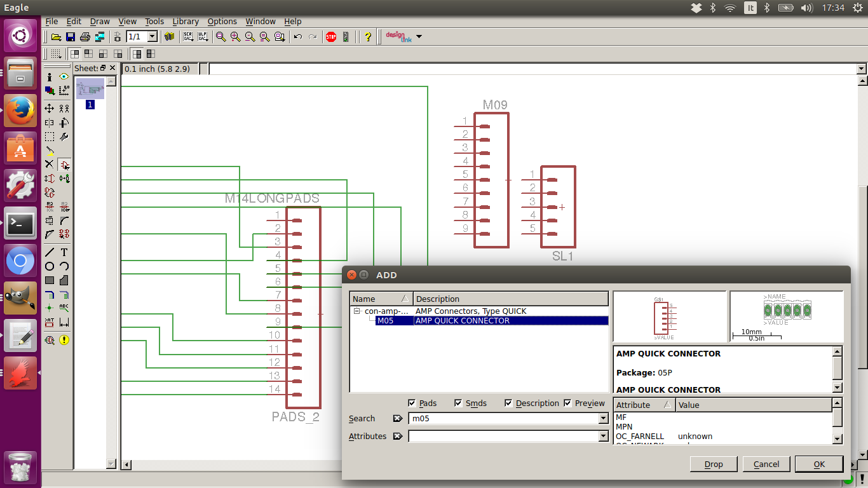Choose the Text tool

63,252
